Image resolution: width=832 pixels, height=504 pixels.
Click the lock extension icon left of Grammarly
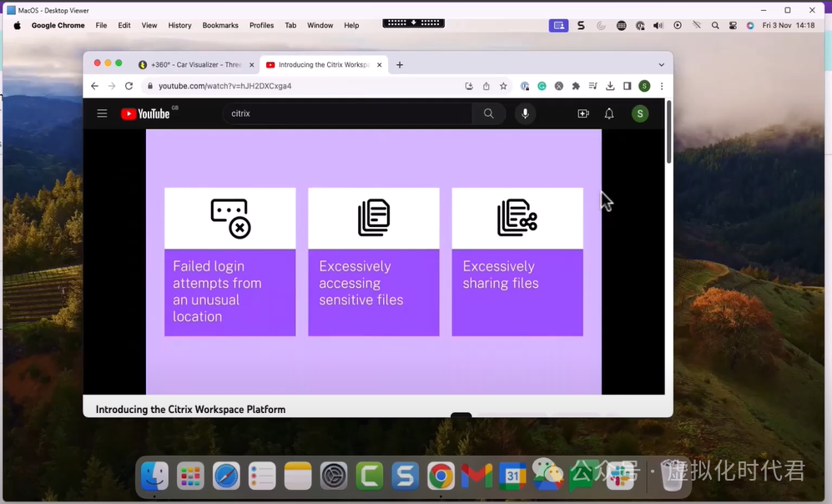[x=525, y=86]
